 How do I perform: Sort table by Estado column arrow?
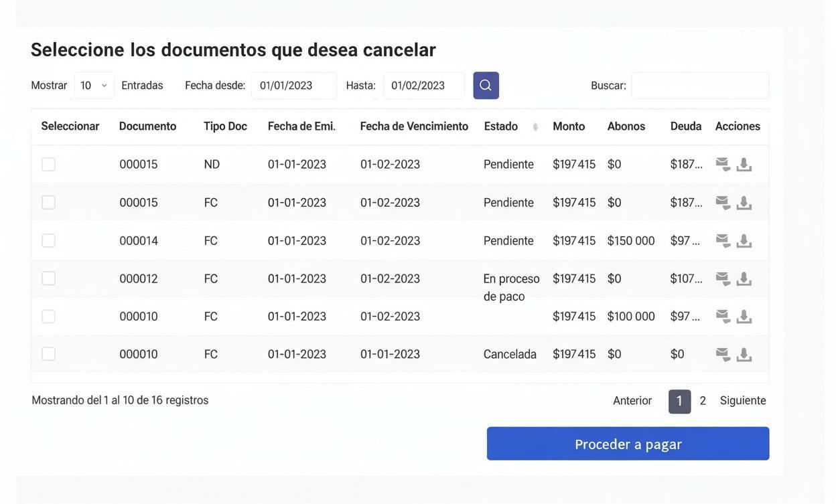[535, 127]
